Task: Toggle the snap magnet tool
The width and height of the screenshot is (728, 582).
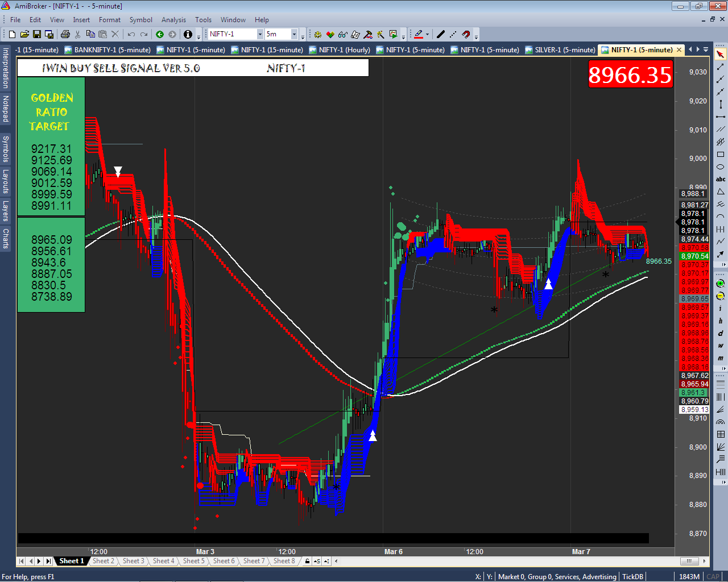Action: click(x=466, y=34)
